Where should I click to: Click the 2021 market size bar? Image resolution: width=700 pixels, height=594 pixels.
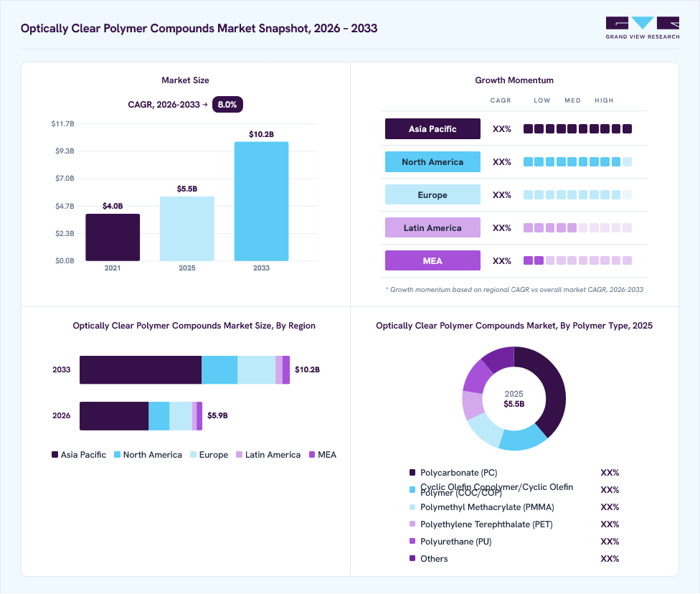113,237
